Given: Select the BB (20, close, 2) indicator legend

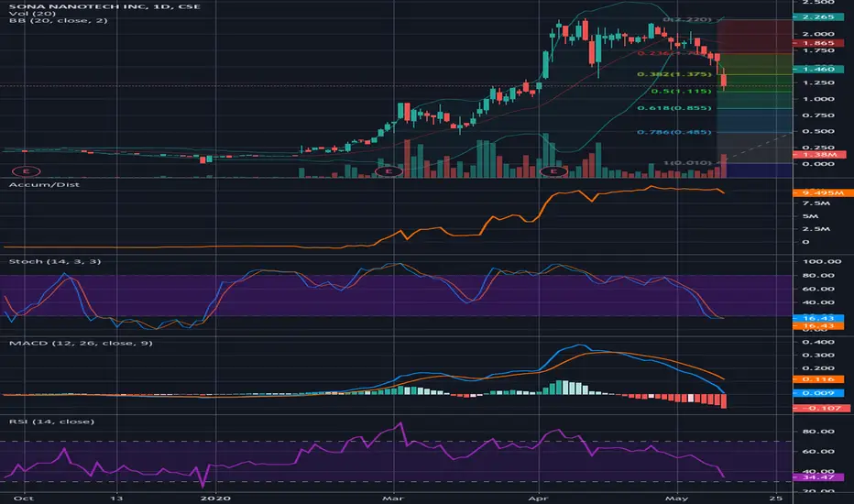Looking at the screenshot, I should (59, 21).
